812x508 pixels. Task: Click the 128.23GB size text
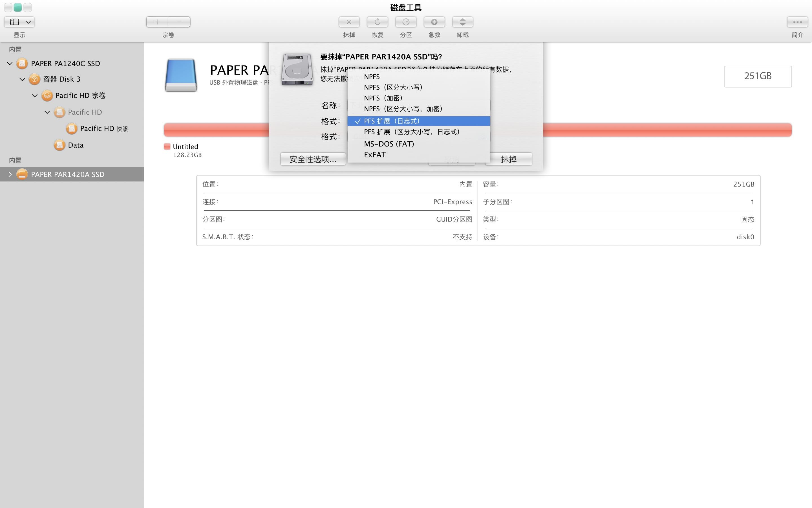(x=187, y=155)
